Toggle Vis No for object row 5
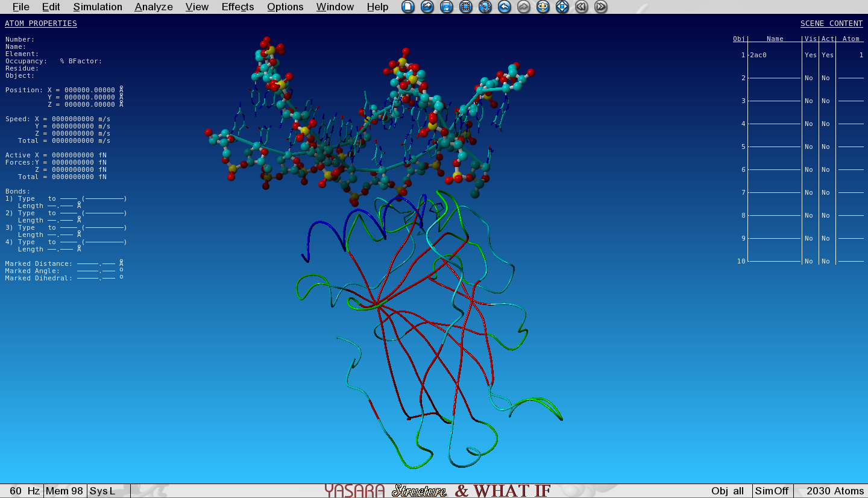Image resolution: width=868 pixels, height=498 pixels. coord(809,147)
